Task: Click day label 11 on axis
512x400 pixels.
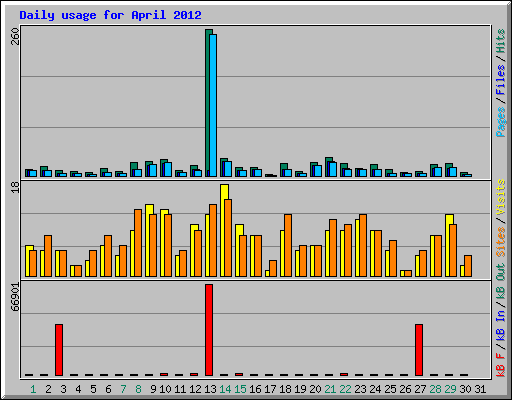Action: pos(180,389)
